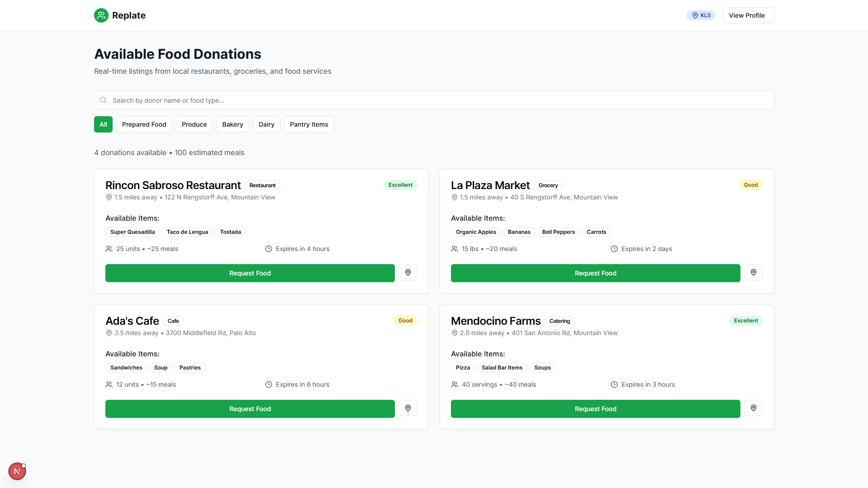Request food from La Plaza Market
Screen dimensions: 868x488
(596, 273)
